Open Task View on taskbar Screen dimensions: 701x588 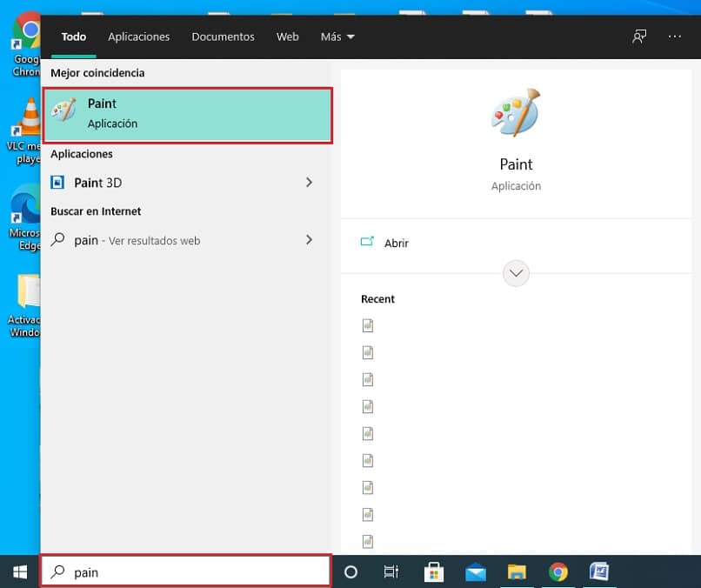pos(391,571)
